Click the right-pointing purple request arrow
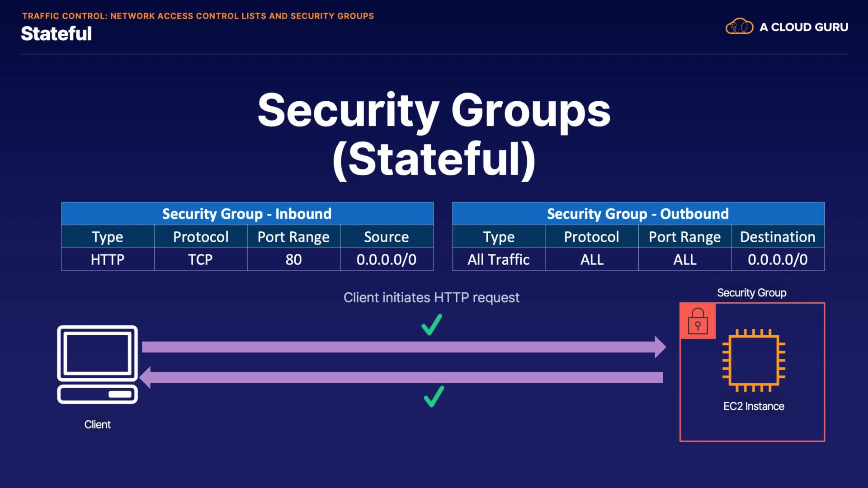868x488 pixels. pos(403,347)
